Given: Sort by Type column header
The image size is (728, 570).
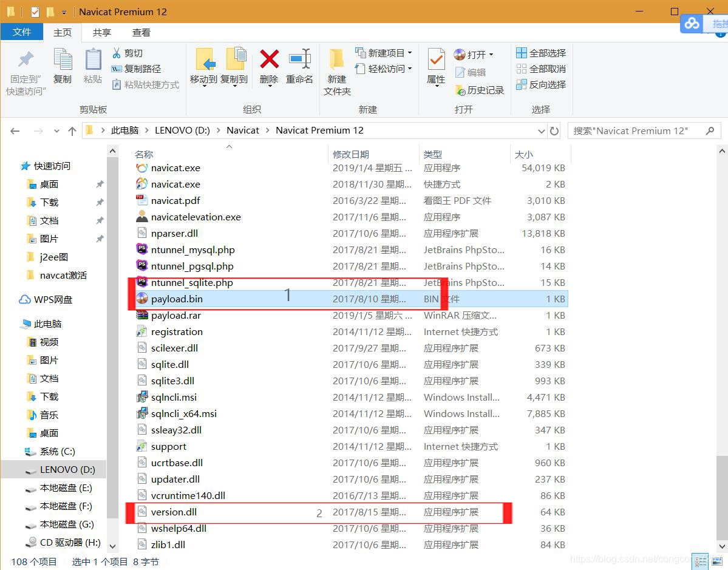Looking at the screenshot, I should [x=433, y=154].
